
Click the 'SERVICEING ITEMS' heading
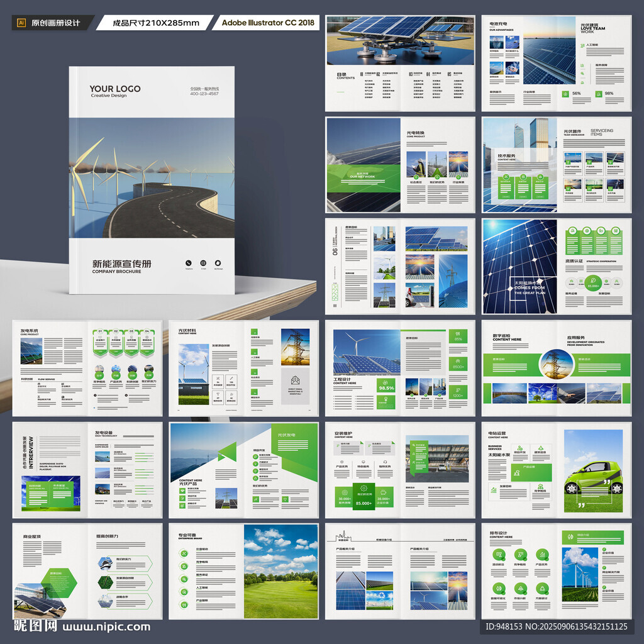tap(602, 132)
